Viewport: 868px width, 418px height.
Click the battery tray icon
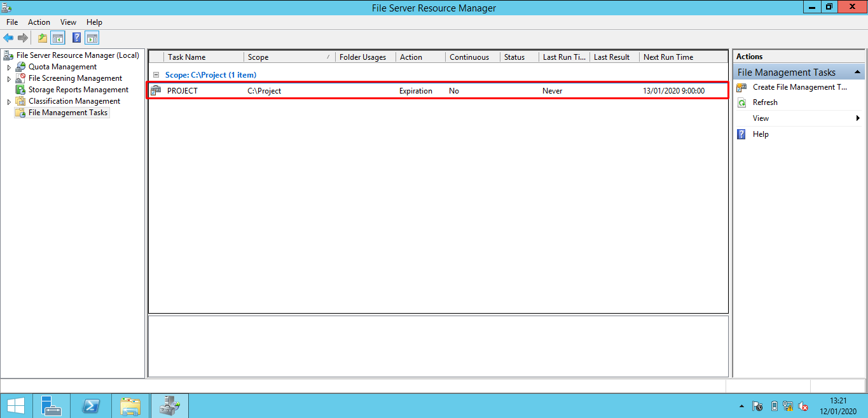pyautogui.click(x=774, y=406)
